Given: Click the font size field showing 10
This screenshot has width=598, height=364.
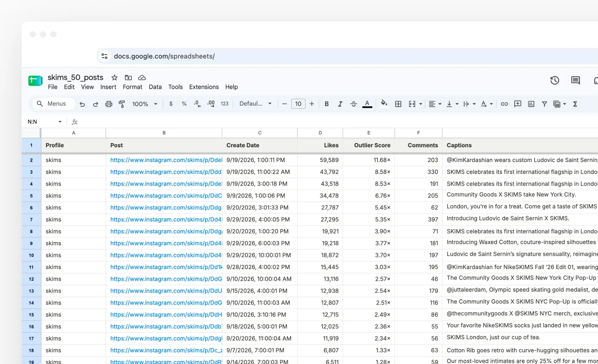Looking at the screenshot, I should (x=298, y=104).
